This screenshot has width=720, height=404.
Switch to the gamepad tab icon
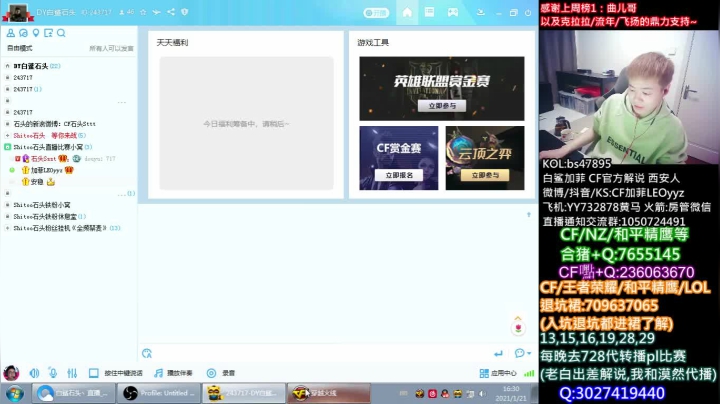click(453, 12)
